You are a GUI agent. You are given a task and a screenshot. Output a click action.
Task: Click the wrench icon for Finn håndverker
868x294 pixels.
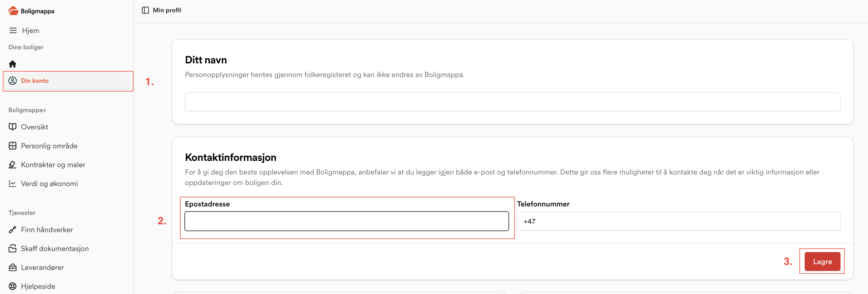[x=13, y=230]
